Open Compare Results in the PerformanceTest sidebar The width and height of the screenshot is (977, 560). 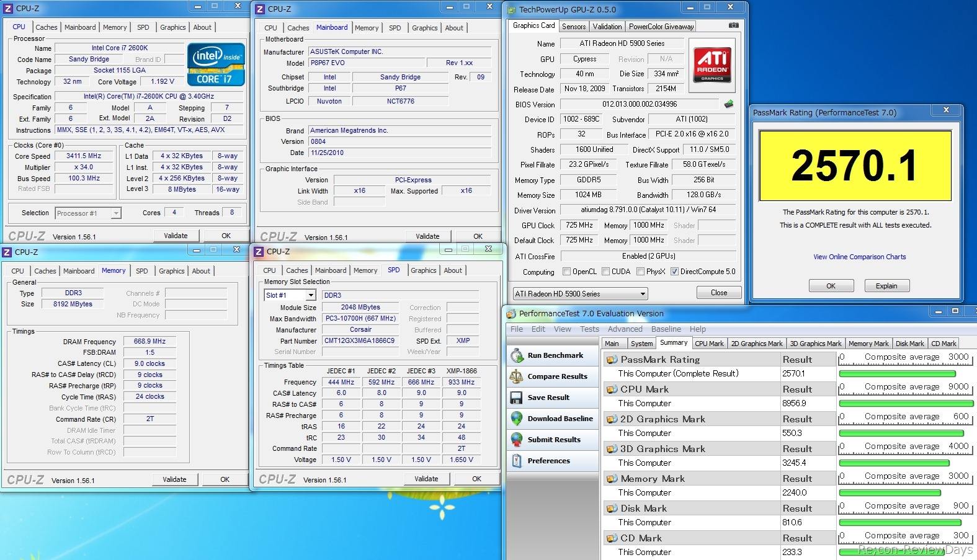(x=556, y=376)
